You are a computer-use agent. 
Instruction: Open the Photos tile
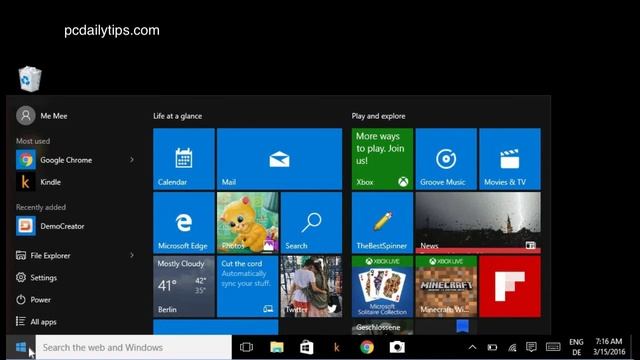click(248, 223)
